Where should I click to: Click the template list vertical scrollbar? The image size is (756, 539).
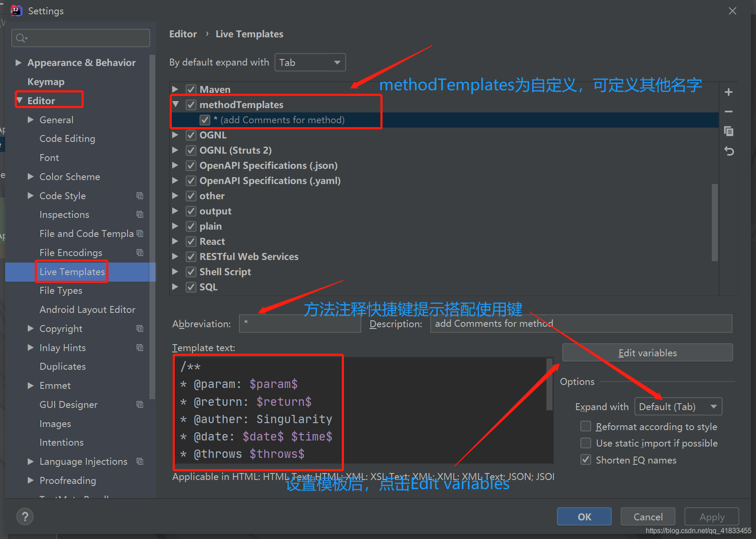click(715, 223)
